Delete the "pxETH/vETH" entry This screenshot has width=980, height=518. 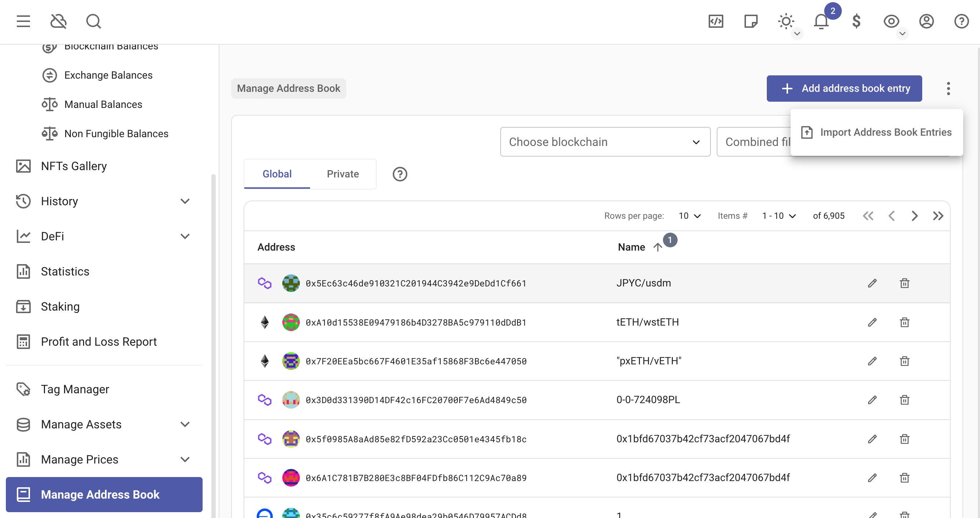(x=905, y=361)
